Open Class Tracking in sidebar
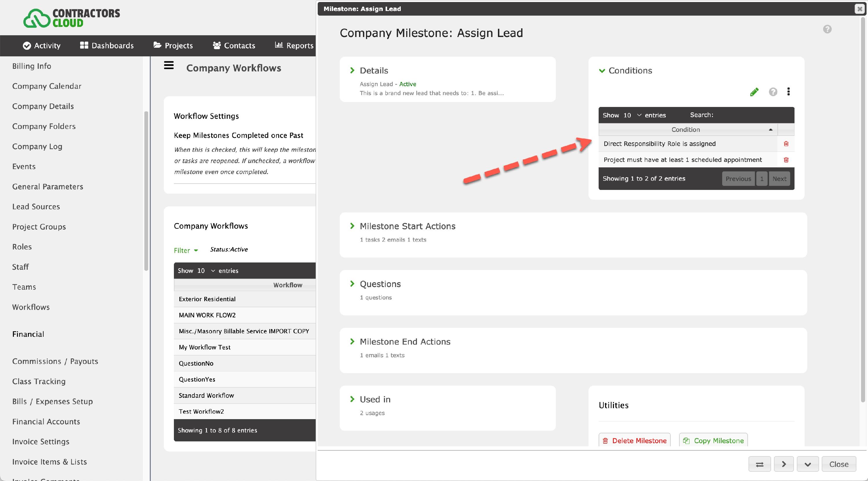Screen dimensions: 868x481 tap(39, 381)
